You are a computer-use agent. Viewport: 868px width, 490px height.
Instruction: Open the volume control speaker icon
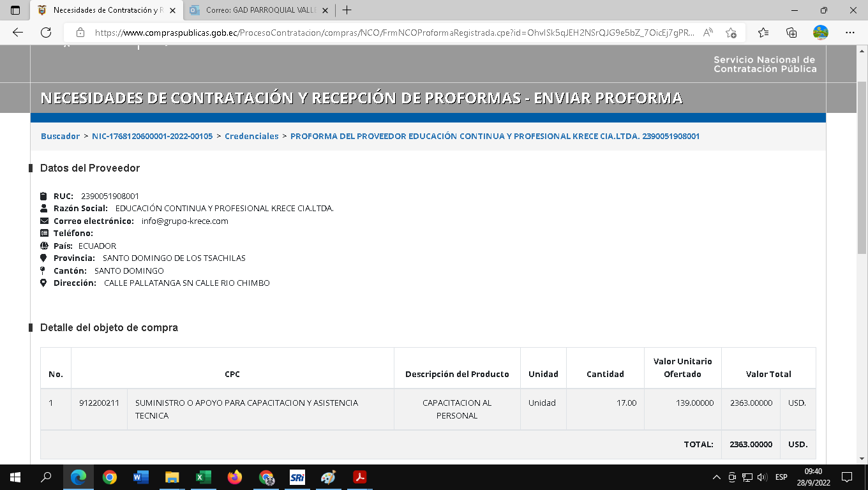[762, 477]
